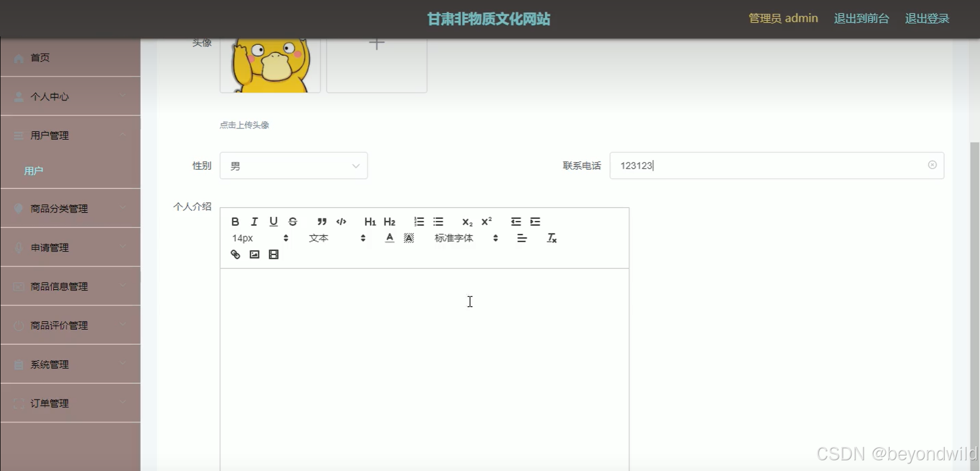Click 退出到前台 link in header
The width and height of the screenshot is (980, 471).
(861, 19)
